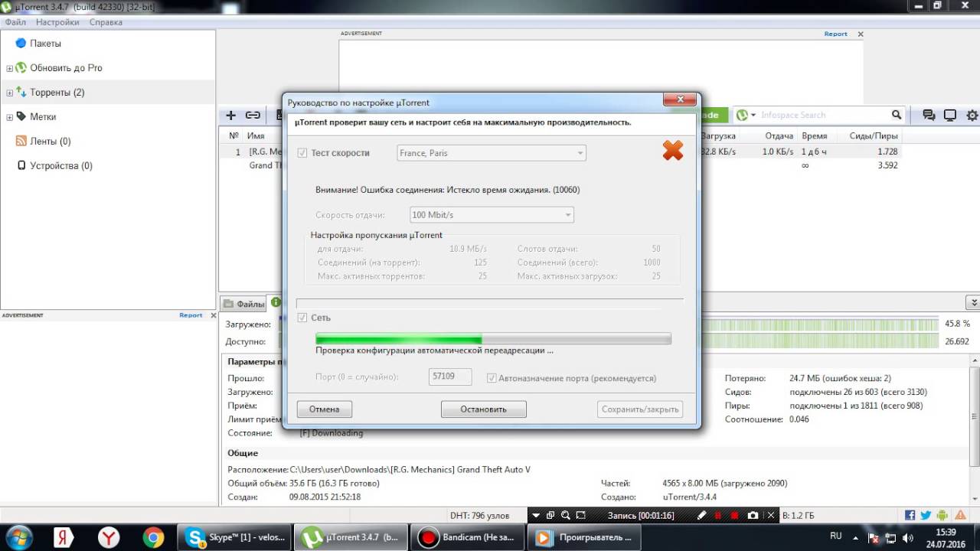Sort by the Время column header
Image resolution: width=980 pixels, height=551 pixels.
814,136
